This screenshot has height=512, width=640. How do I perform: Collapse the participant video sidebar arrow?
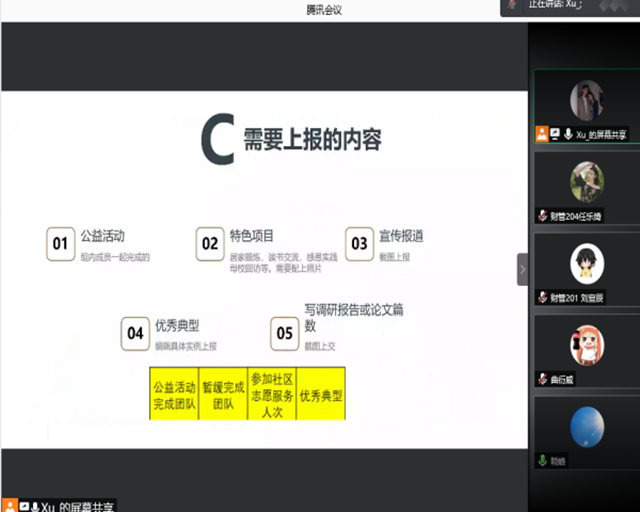[x=521, y=269]
